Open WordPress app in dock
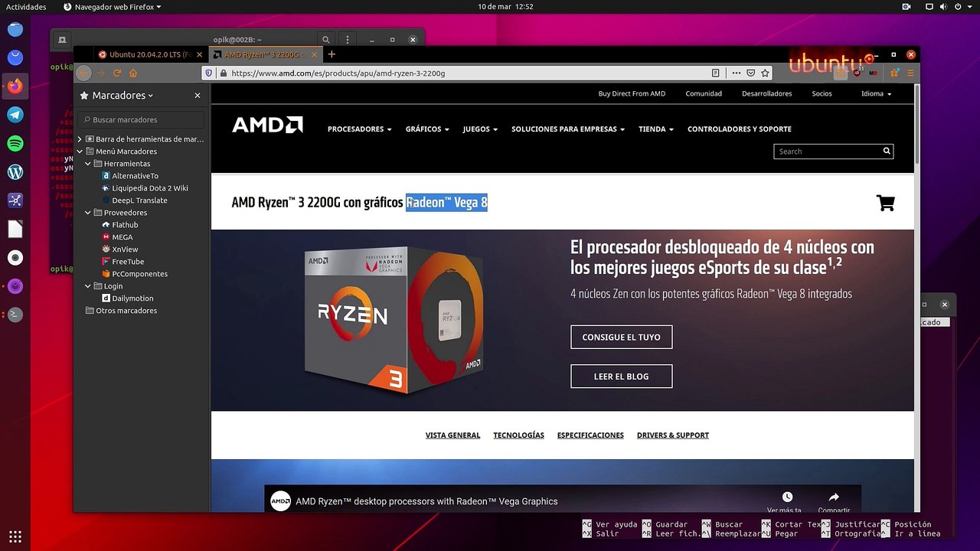This screenshot has height=551, width=980. (x=15, y=172)
